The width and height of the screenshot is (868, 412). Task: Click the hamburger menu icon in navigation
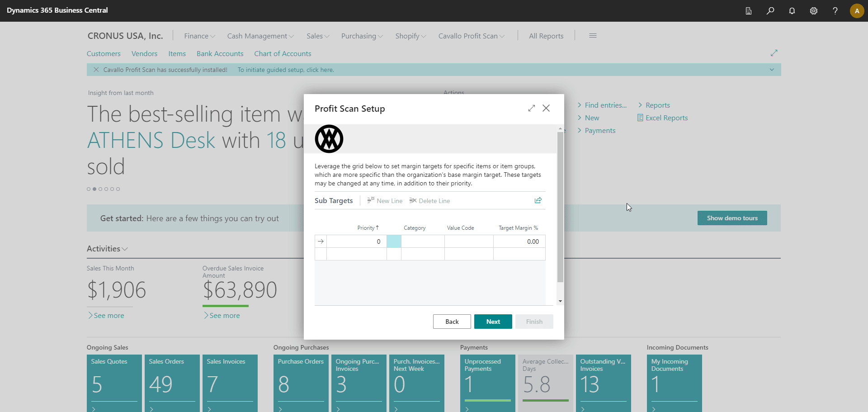tap(593, 36)
